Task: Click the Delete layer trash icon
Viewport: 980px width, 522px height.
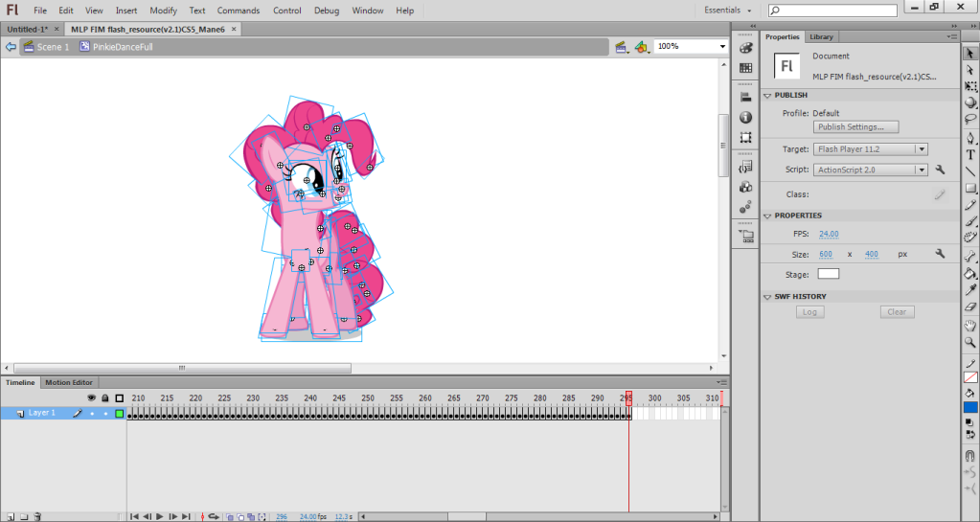Action: click(x=37, y=516)
